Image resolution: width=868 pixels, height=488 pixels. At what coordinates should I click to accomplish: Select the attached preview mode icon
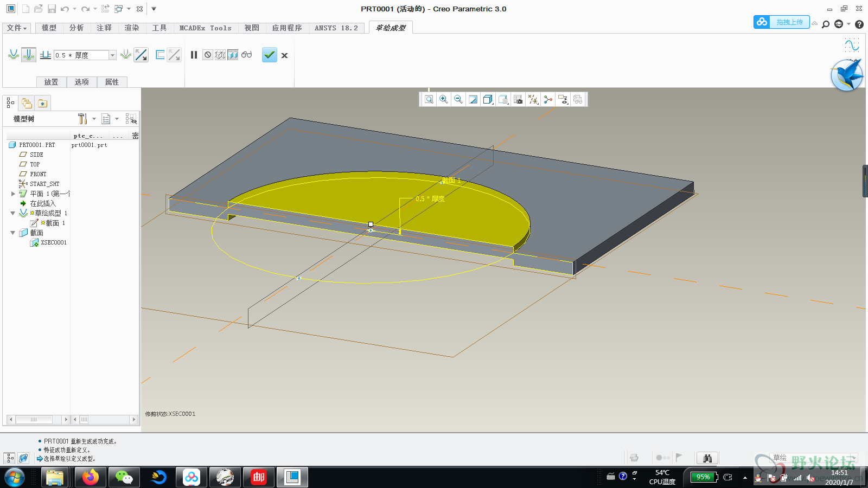233,55
